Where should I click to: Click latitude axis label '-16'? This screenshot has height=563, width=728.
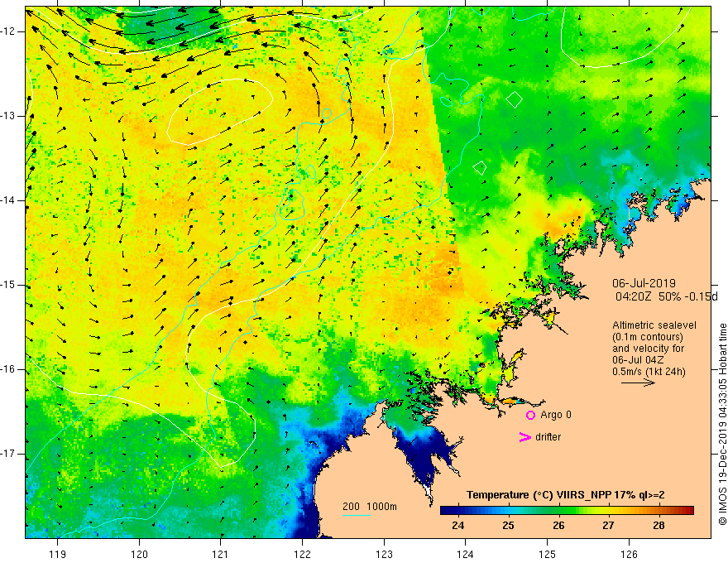(x=8, y=369)
